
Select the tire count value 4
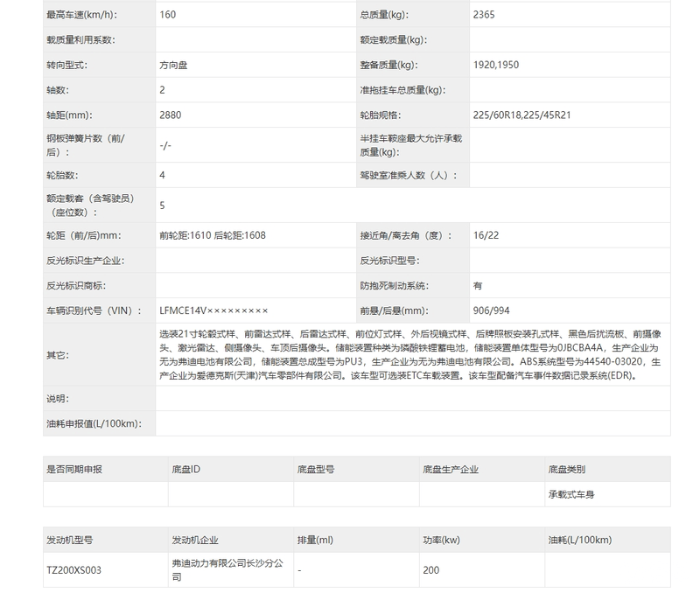(162, 175)
